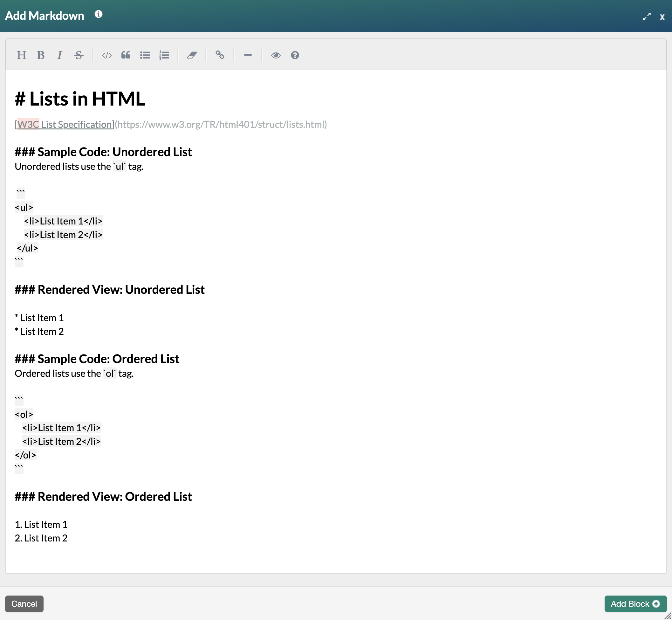Click the '2. List Item 2' line
Viewport: 672px width, 620px height.
coord(41,538)
